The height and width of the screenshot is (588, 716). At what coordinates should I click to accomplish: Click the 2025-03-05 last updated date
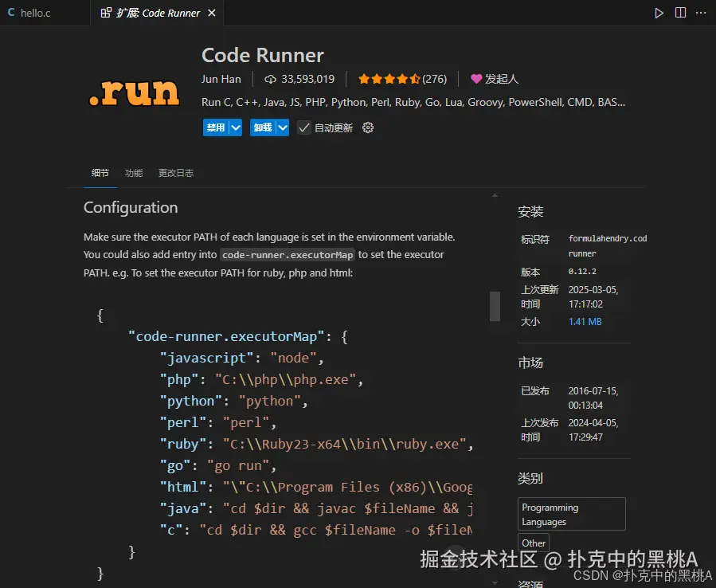(593, 297)
